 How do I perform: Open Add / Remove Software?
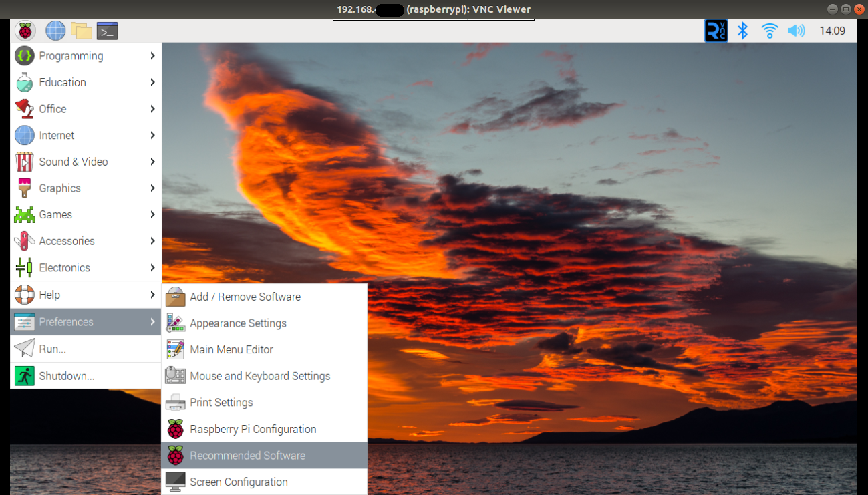pyautogui.click(x=264, y=297)
